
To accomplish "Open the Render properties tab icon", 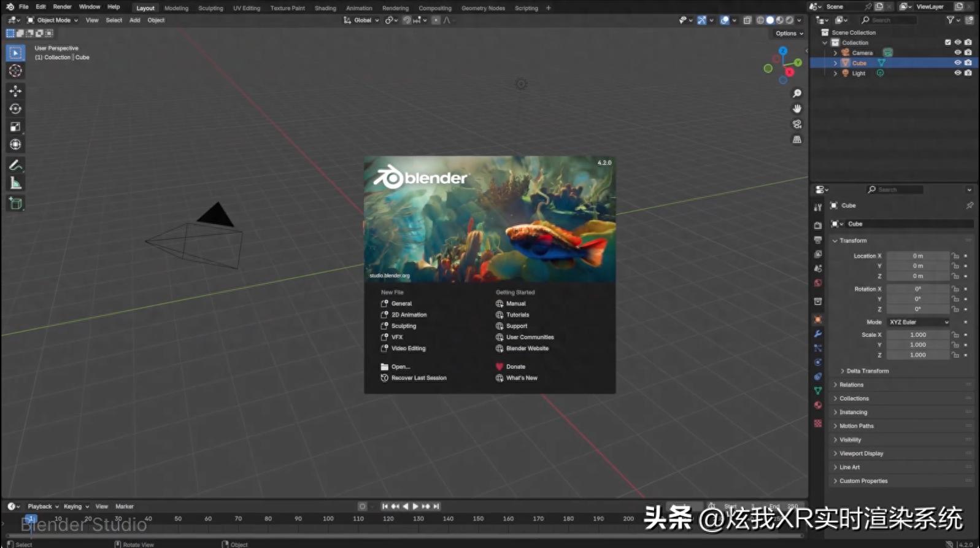I will point(817,225).
